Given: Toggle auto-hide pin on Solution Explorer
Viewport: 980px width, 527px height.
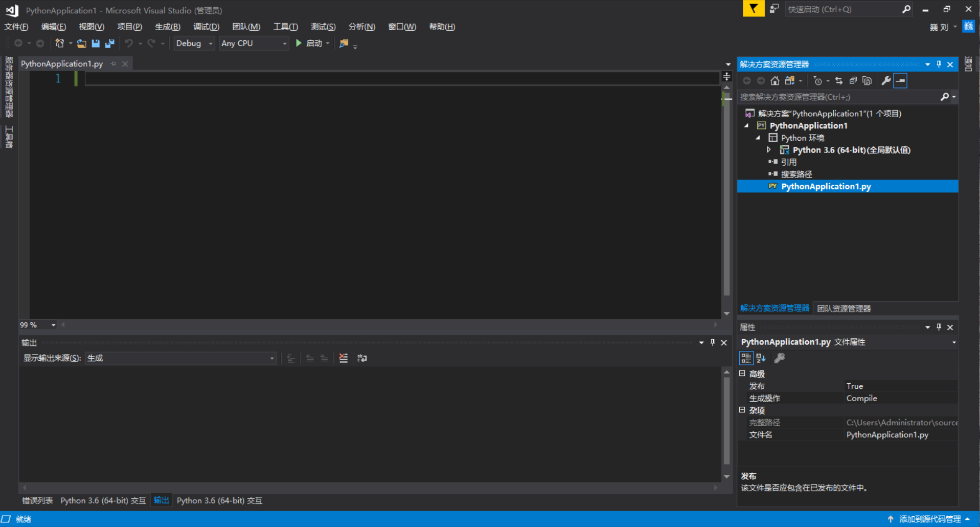Looking at the screenshot, I should tap(939, 64).
